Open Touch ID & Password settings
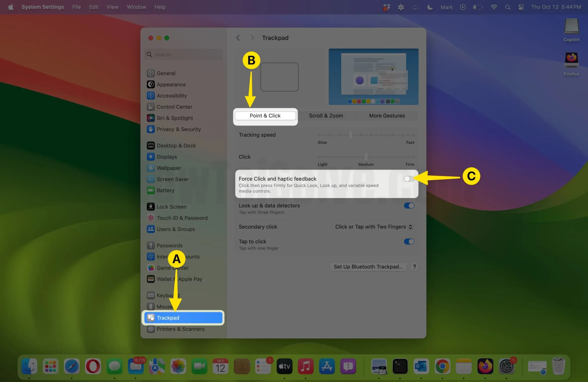The height and width of the screenshot is (382, 588). pos(182,218)
